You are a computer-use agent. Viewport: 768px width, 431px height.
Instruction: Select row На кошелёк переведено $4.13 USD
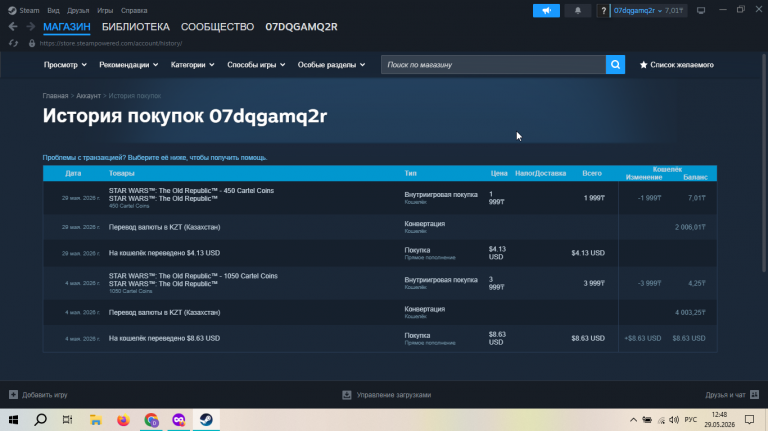380,253
